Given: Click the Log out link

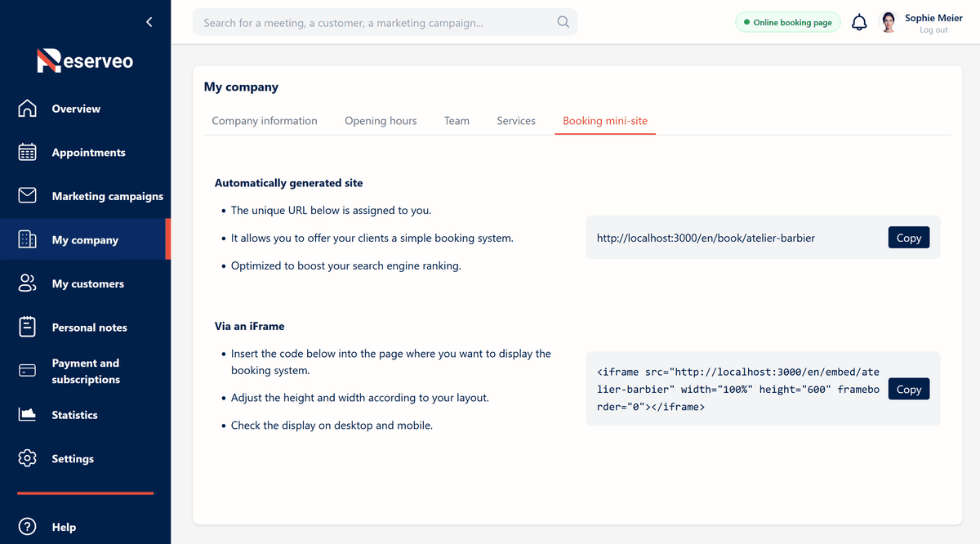Looking at the screenshot, I should [x=933, y=30].
